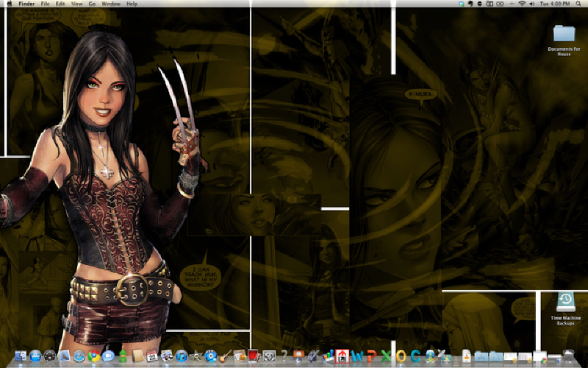Open the Keynote podium icon in Dock
This screenshot has width=588, height=368.
pyautogui.click(x=298, y=355)
